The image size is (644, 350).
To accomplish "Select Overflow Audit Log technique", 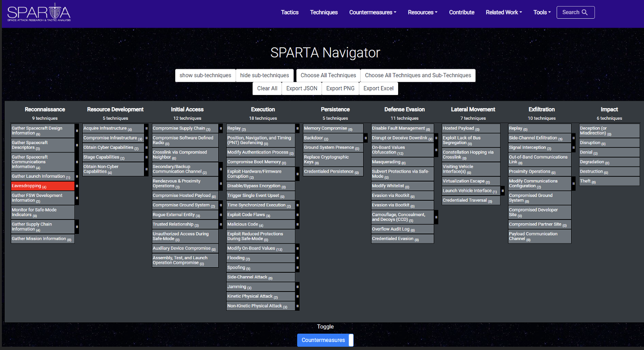I will [403, 229].
